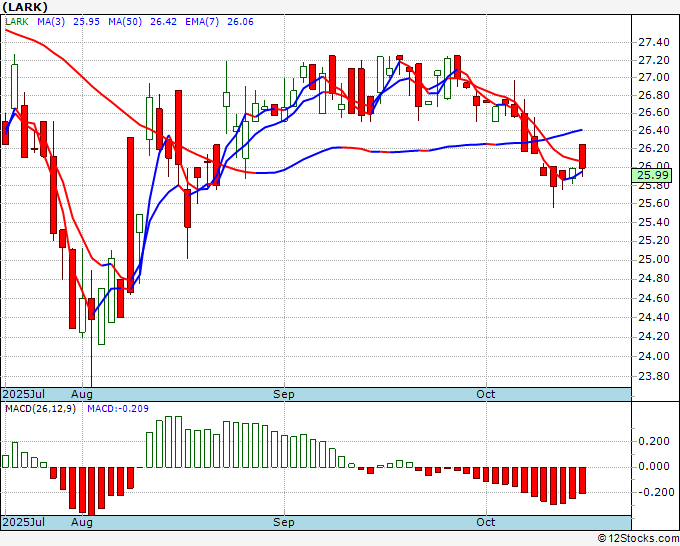Click the 24.20 price axis label
The image size is (680, 546).
tap(654, 337)
